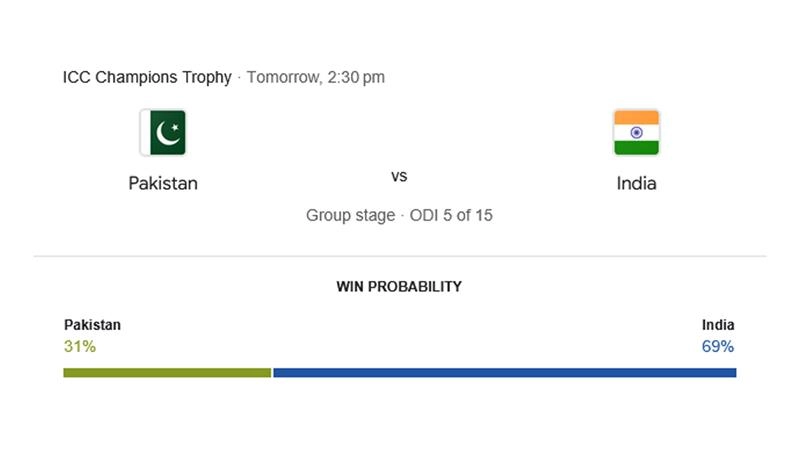
Task: Click the Pakistan label in win probability
Action: (92, 325)
